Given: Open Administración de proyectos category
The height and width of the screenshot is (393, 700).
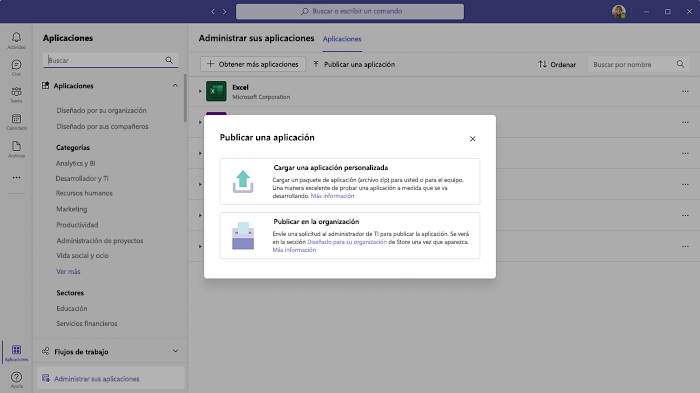Looking at the screenshot, I should click(x=100, y=241).
